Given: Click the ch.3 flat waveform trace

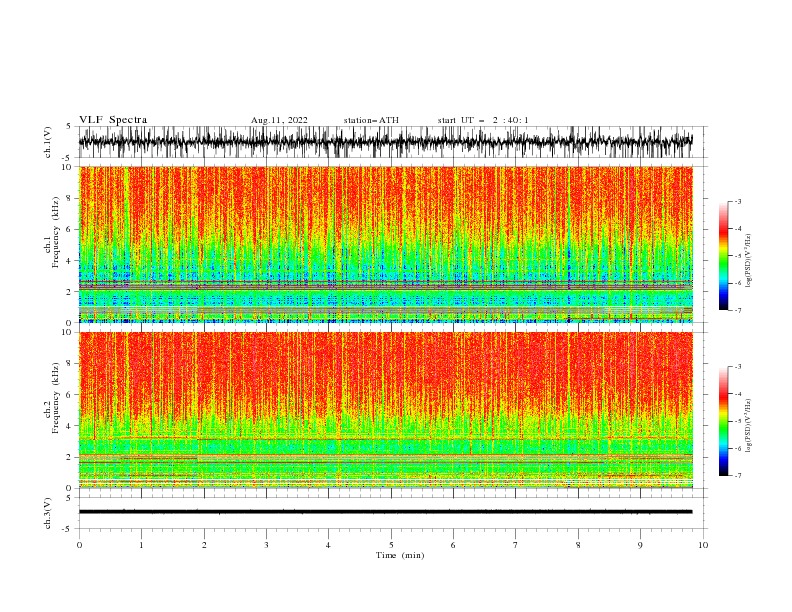Looking at the screenshot, I should click(x=386, y=512).
